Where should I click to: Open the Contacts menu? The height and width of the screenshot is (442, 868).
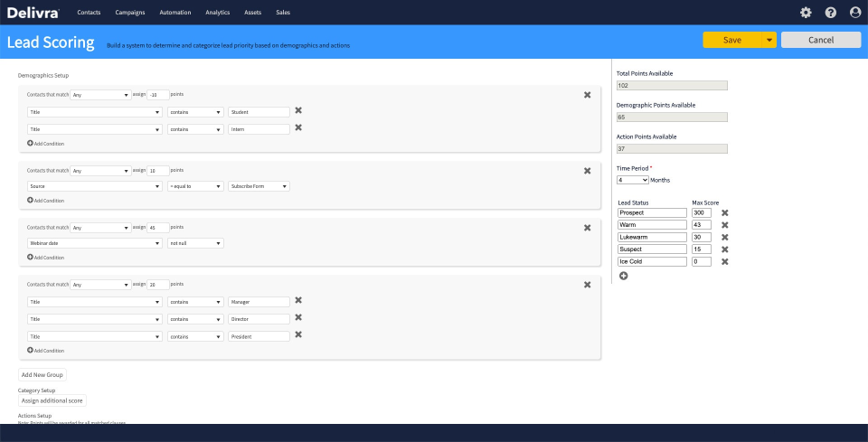tap(90, 12)
